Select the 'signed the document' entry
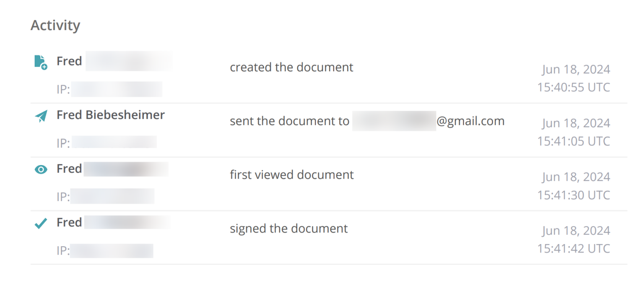The width and height of the screenshot is (644, 286). point(288,229)
